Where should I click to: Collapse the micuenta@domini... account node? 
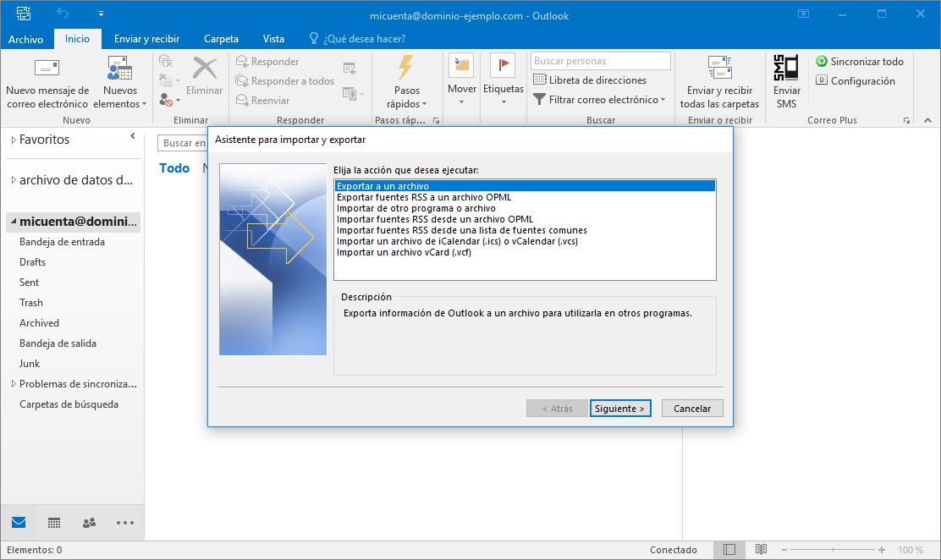[14, 221]
